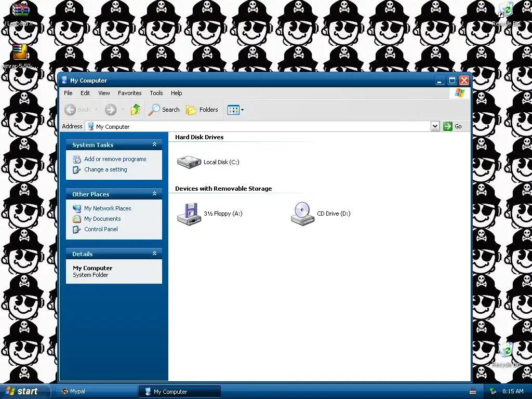Open the View menu
Viewport: 532px width, 399px height.
(x=104, y=93)
